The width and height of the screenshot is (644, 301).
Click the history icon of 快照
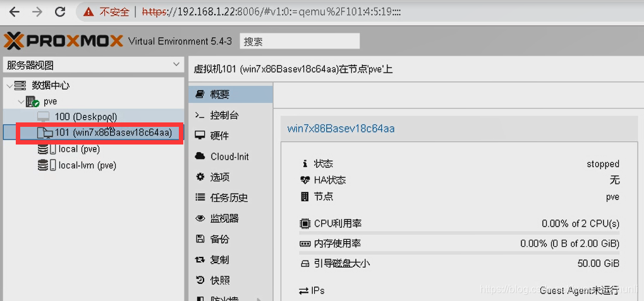[x=200, y=281]
